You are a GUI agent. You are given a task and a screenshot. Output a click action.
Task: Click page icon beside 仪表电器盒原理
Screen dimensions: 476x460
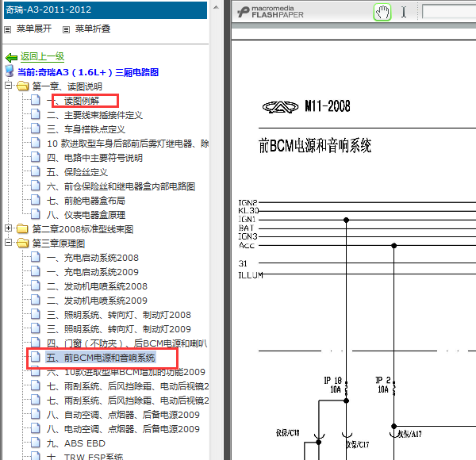tap(36, 214)
